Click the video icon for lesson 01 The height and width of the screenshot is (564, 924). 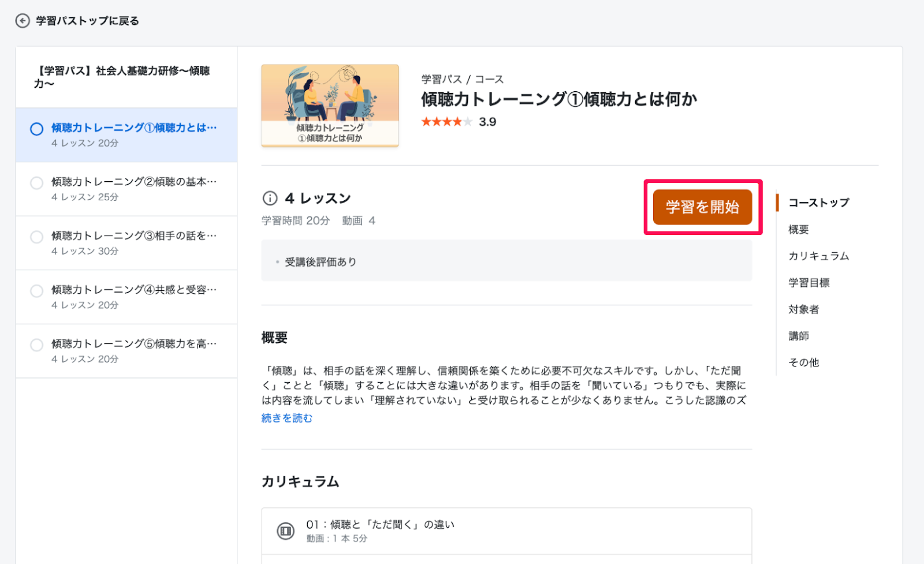click(x=285, y=531)
